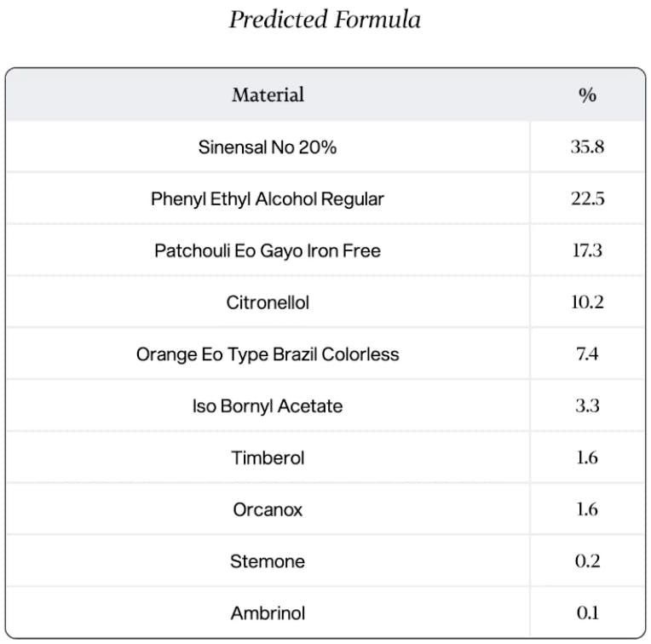Select the Iso Bornyl Acetate row

coord(268,405)
